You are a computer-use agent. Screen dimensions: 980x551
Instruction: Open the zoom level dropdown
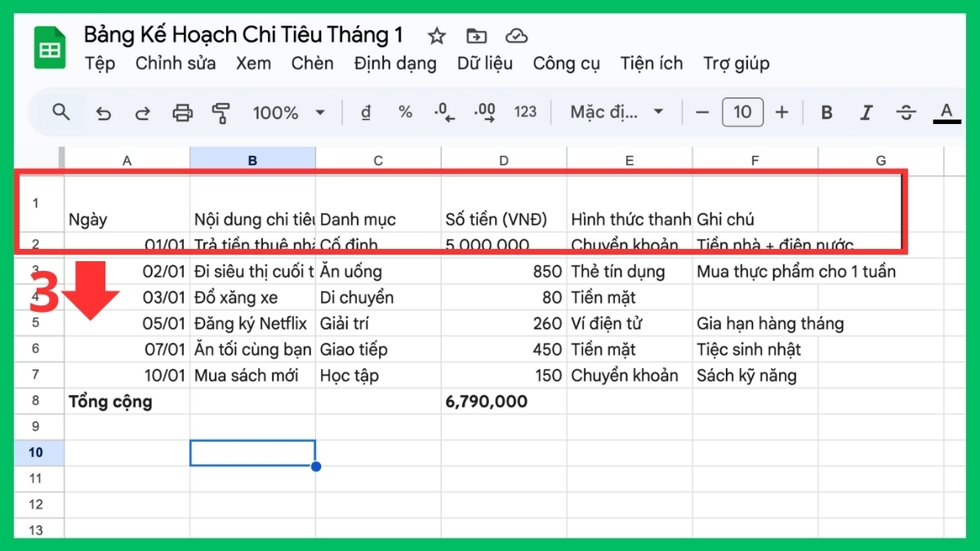pos(287,112)
